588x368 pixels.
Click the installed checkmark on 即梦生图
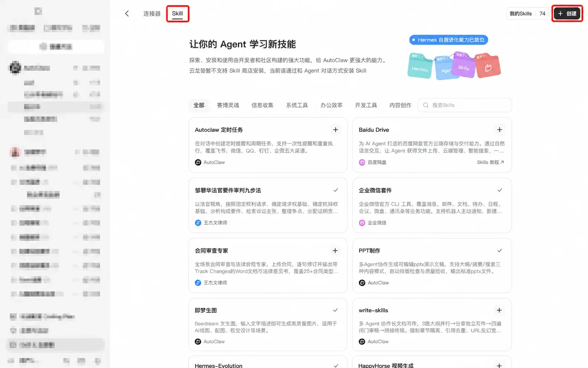pos(335,310)
